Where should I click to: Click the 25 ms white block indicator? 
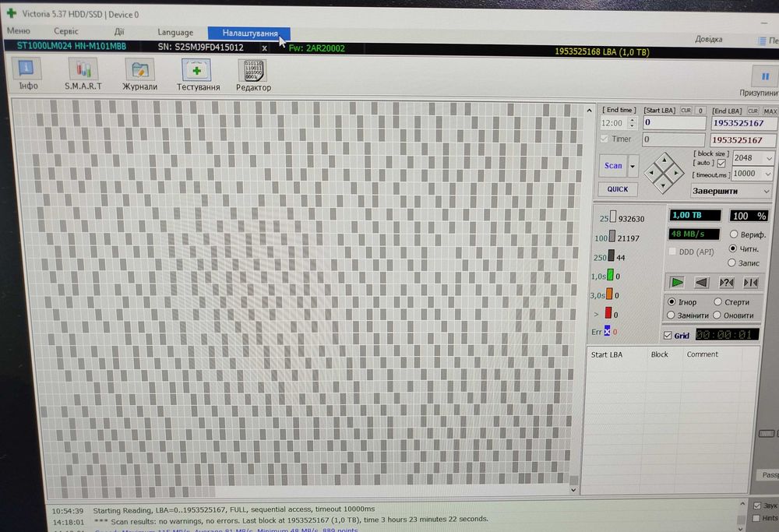tap(612, 217)
